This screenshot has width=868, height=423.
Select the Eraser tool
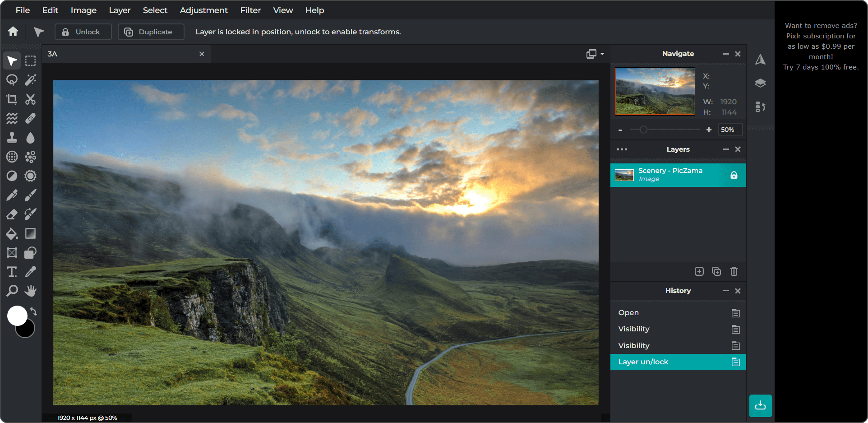pyautogui.click(x=12, y=214)
